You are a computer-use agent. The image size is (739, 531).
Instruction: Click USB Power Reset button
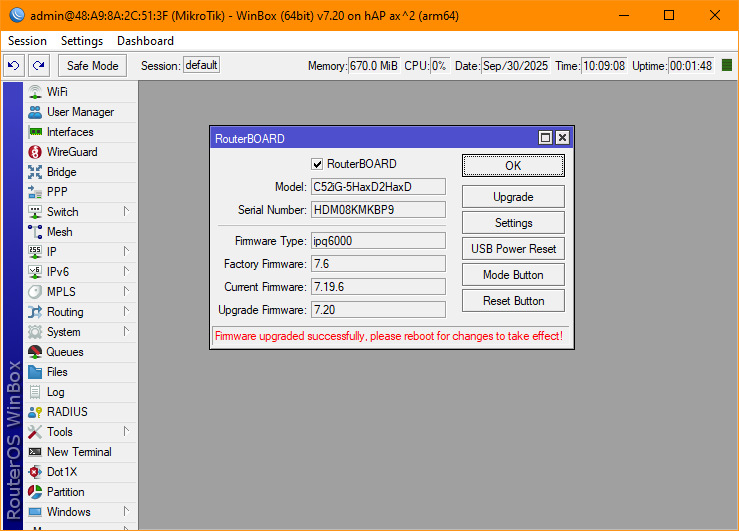point(513,248)
